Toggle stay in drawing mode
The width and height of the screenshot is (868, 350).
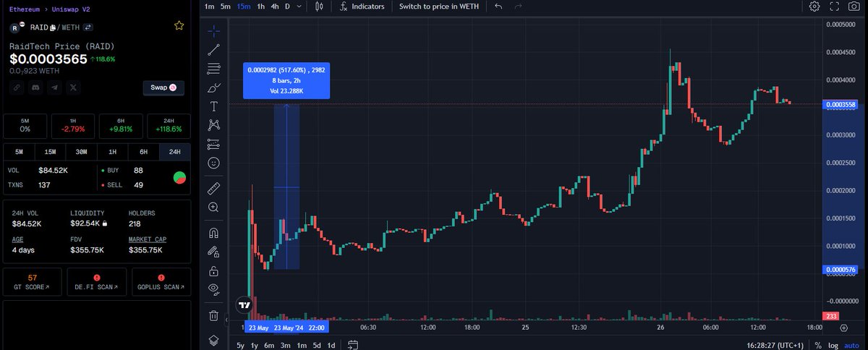[x=213, y=252]
